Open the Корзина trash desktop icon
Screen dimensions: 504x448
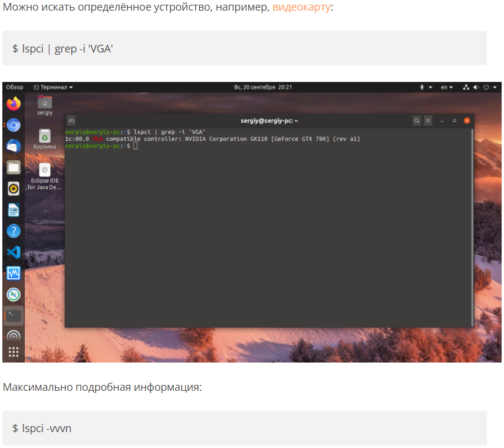(x=45, y=139)
